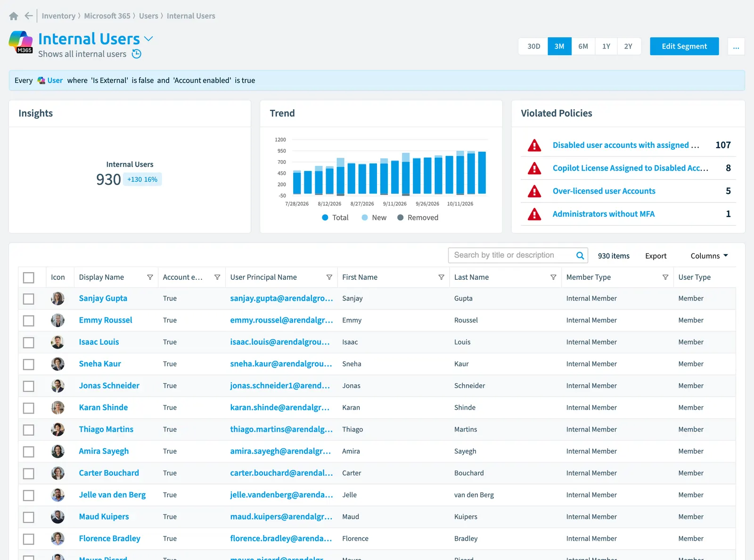
Task: Check the Maud Kuipers row checkbox
Action: [x=29, y=517]
